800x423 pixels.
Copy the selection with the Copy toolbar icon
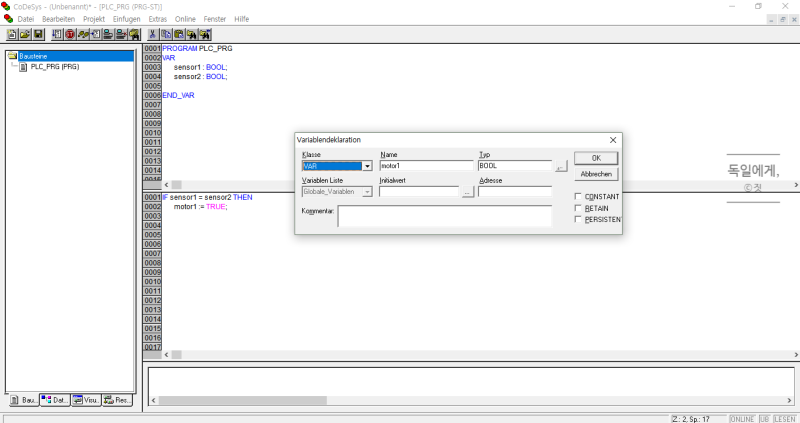point(166,34)
